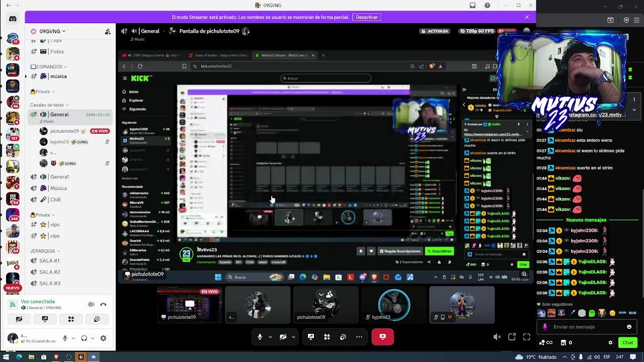644x362 pixels.
Task: Open Discord inbox icon in title bar
Action: click(x=472, y=5)
